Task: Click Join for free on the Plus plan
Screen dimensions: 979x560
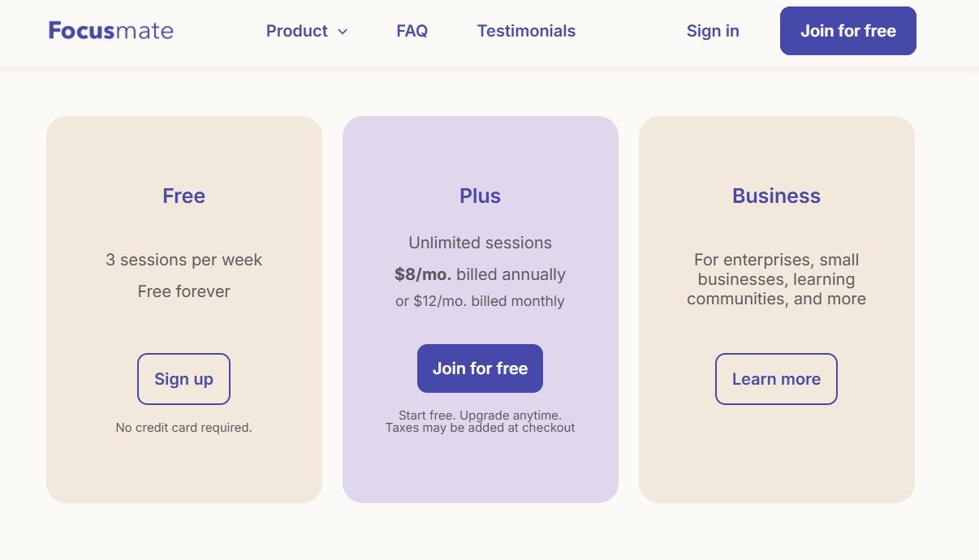Action: click(480, 368)
